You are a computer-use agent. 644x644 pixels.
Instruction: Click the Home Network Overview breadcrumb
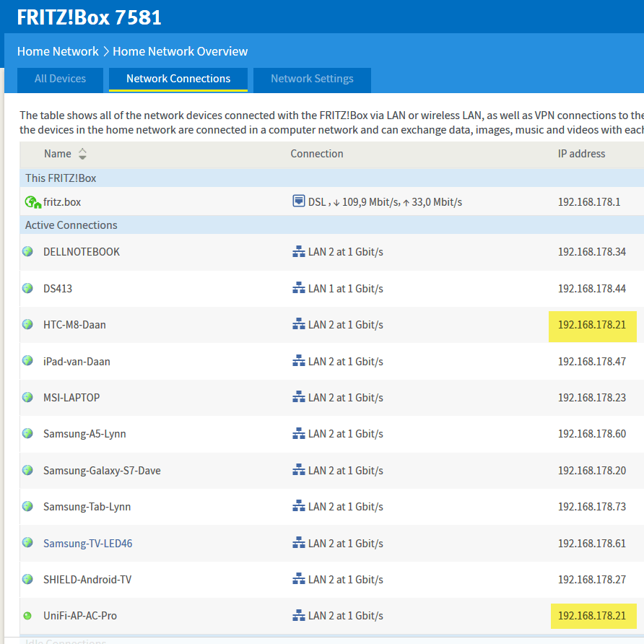(x=180, y=51)
